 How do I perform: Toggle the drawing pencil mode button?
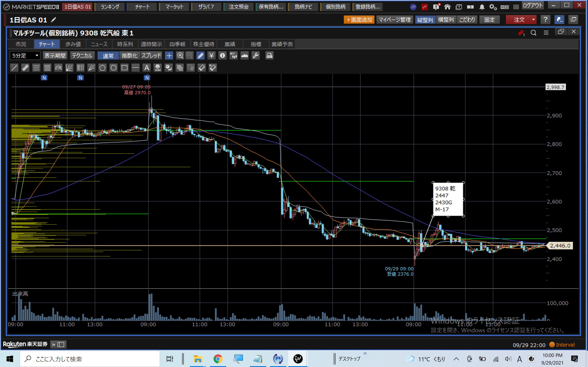201,56
